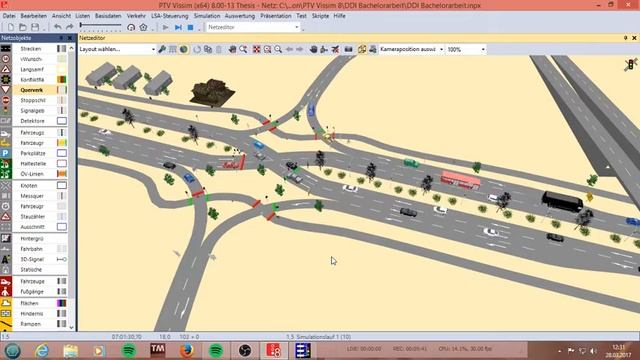This screenshot has height=360, width=640.
Task: Run simulation single step
Action: click(x=178, y=27)
